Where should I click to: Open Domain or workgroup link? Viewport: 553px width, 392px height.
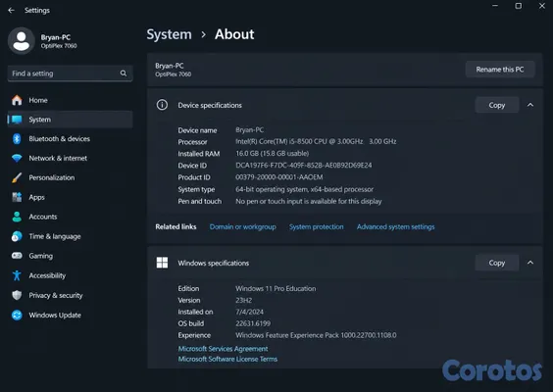click(x=242, y=226)
